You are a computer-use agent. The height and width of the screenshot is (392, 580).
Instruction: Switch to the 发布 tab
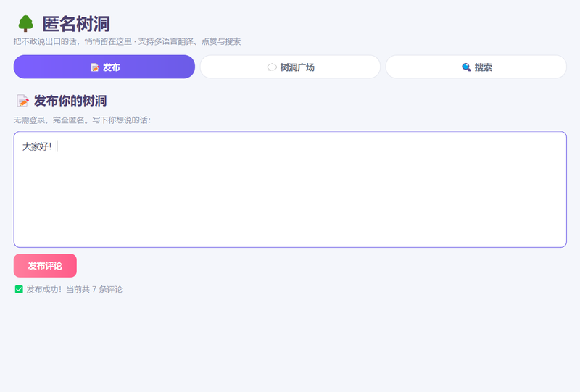[x=104, y=67]
